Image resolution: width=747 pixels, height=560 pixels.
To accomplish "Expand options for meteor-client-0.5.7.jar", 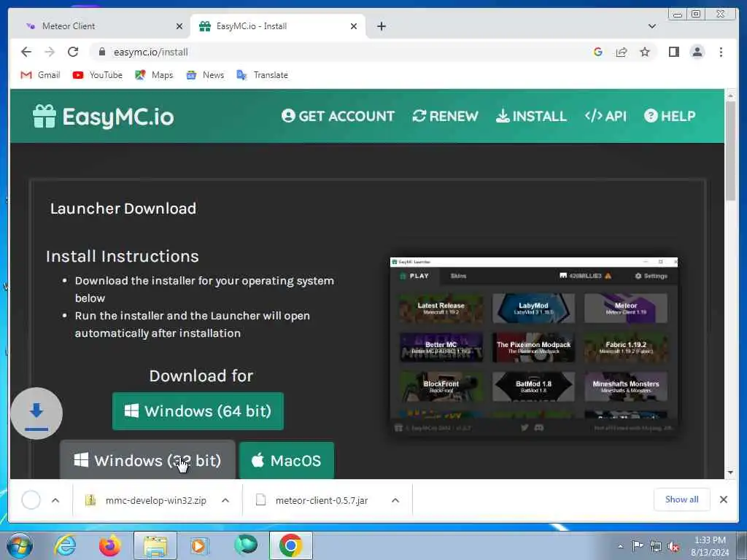I will coord(395,500).
